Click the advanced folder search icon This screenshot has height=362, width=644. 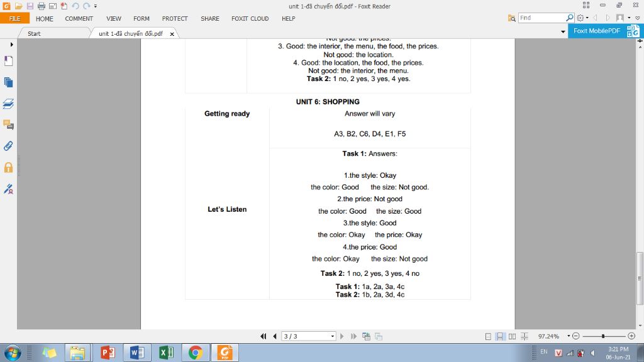pyautogui.click(x=511, y=18)
